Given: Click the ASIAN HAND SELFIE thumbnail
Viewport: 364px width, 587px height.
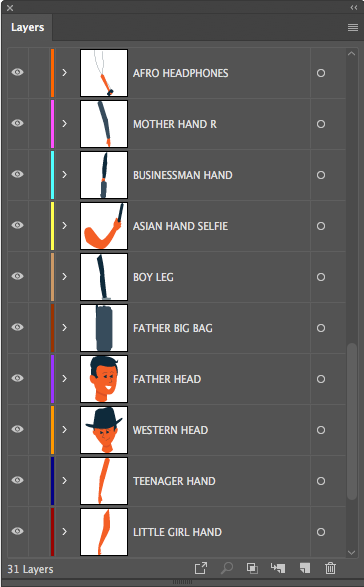Looking at the screenshot, I should click(x=104, y=226).
